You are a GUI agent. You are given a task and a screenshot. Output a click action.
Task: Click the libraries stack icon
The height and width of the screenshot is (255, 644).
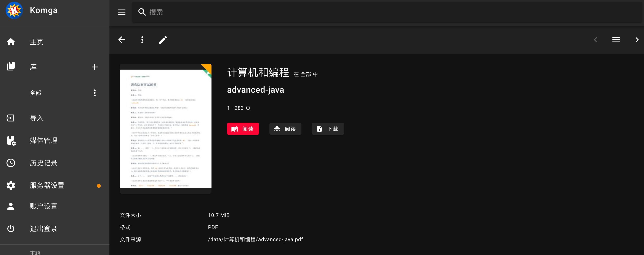point(11,66)
